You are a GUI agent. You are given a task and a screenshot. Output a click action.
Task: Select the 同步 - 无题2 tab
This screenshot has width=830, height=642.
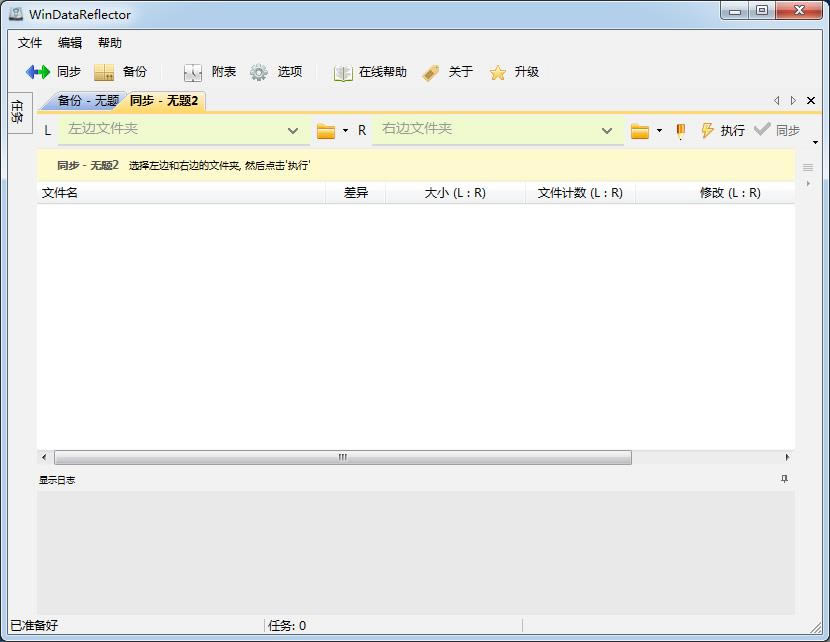[x=164, y=101]
